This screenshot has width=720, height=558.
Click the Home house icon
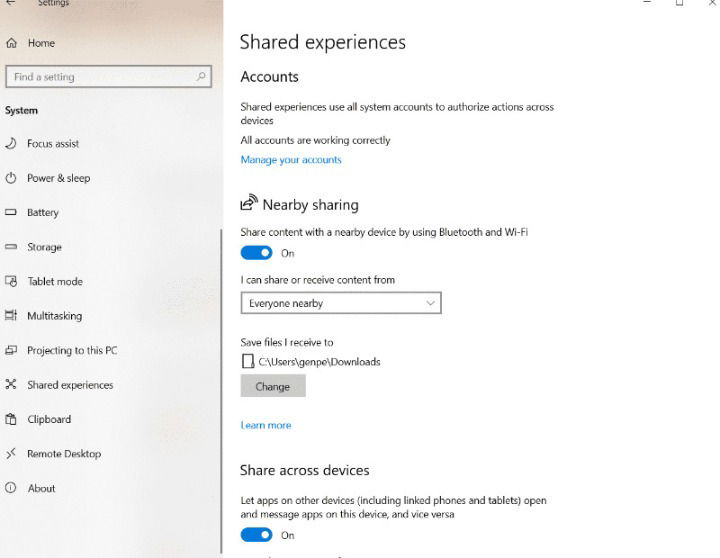(x=11, y=43)
